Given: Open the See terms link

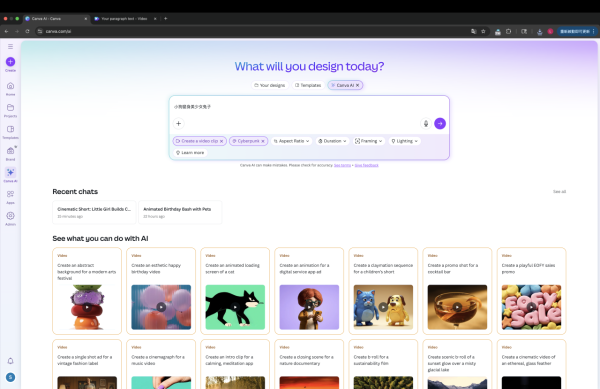Looking at the screenshot, I should point(342,165).
